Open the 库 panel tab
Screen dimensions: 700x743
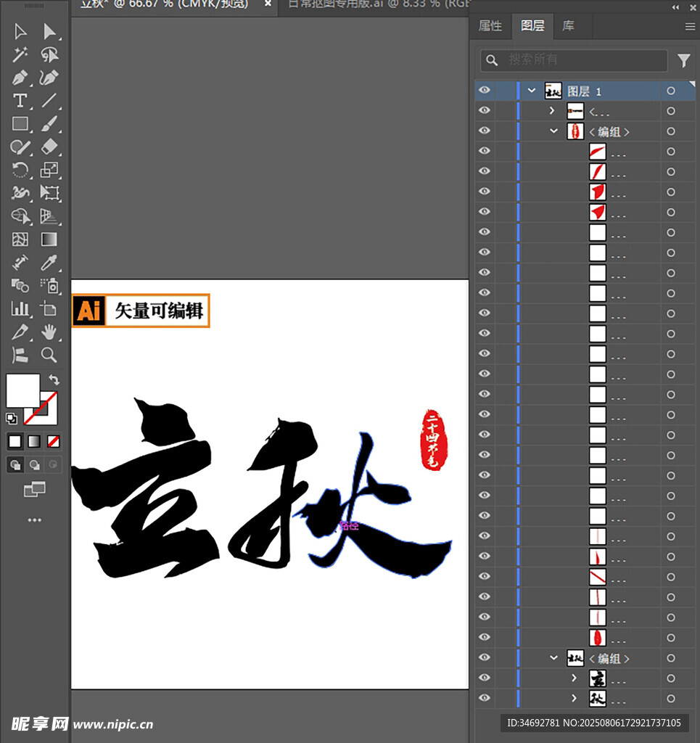[x=569, y=26]
